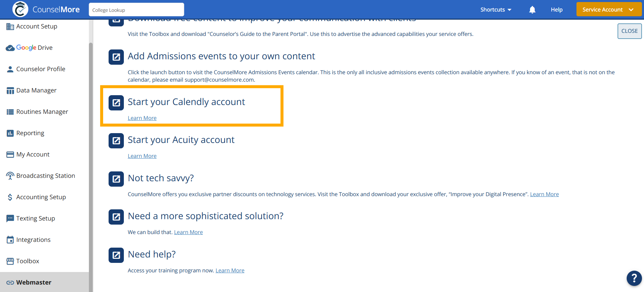Select Integrations in sidebar
Screen dimensions: 644x292
point(33,240)
